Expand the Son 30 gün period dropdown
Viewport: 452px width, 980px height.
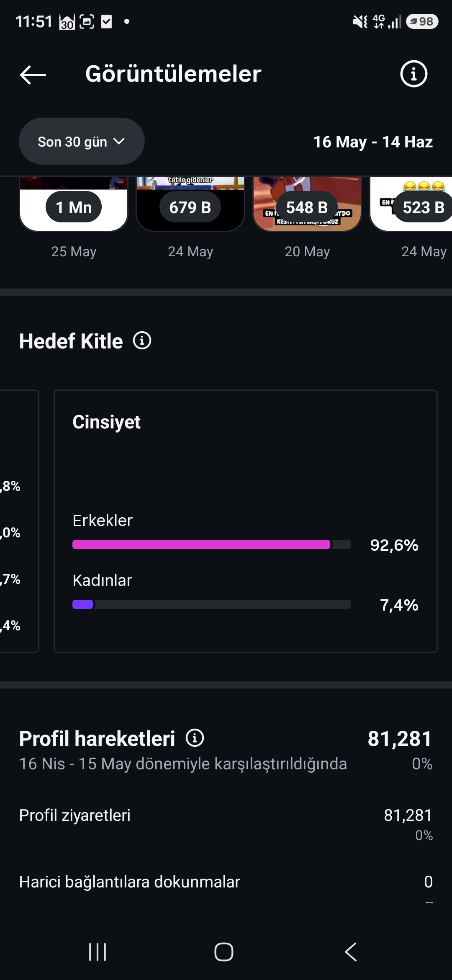pos(82,141)
